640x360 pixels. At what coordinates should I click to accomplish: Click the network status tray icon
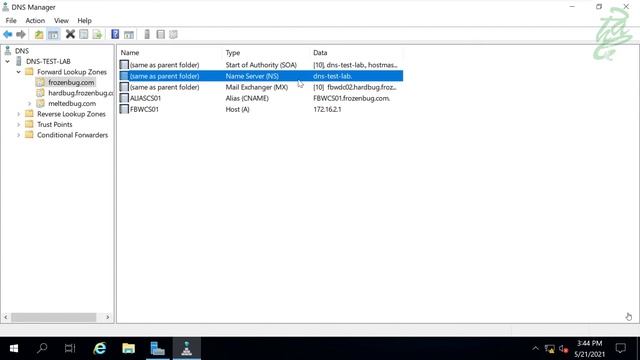pos(550,349)
